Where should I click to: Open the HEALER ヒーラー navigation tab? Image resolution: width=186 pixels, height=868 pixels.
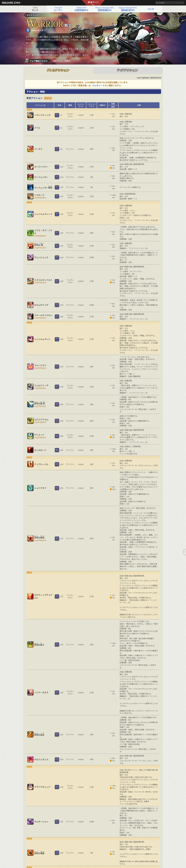click(x=58, y=9)
